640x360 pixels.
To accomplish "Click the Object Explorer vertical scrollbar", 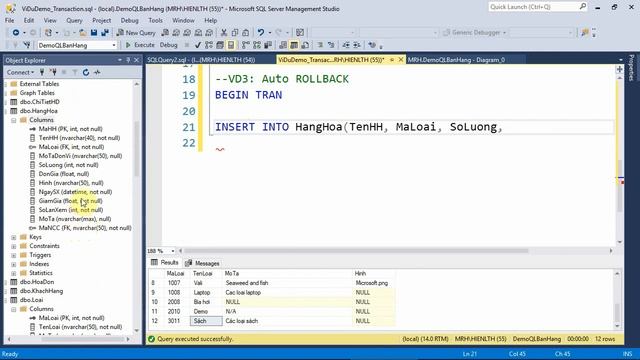I will coord(137,149).
